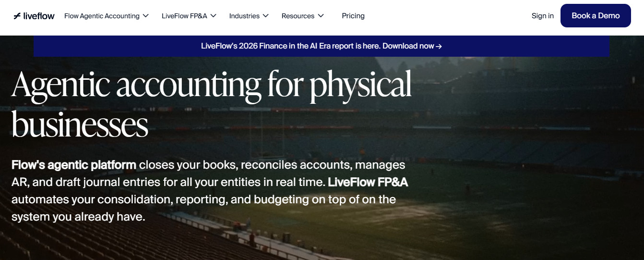The image size is (644, 260).
Task: Expand the chevron beside Resources
Action: (321, 16)
